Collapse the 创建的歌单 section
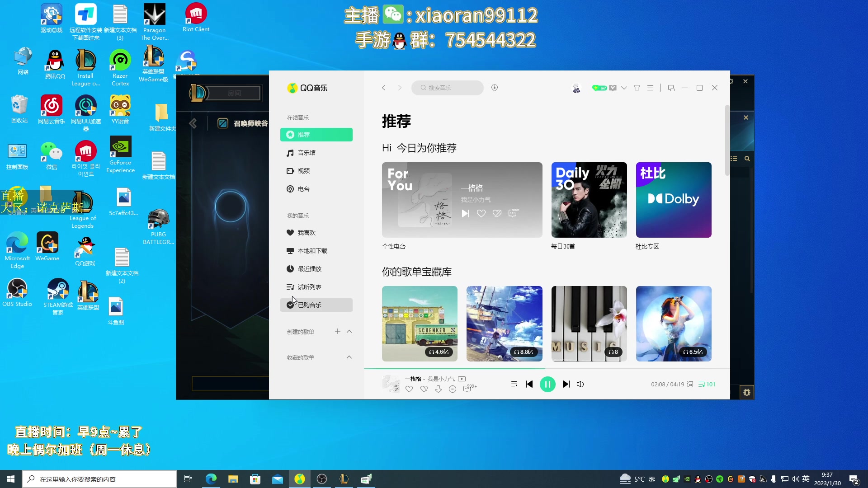 (349, 331)
